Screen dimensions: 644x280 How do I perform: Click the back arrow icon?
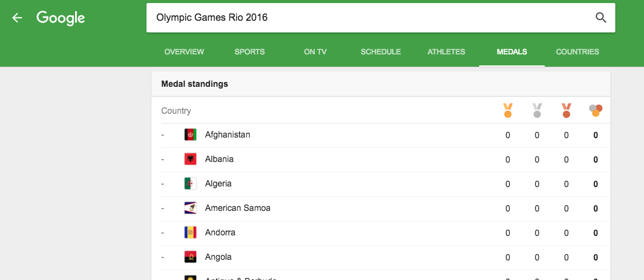pyautogui.click(x=17, y=18)
